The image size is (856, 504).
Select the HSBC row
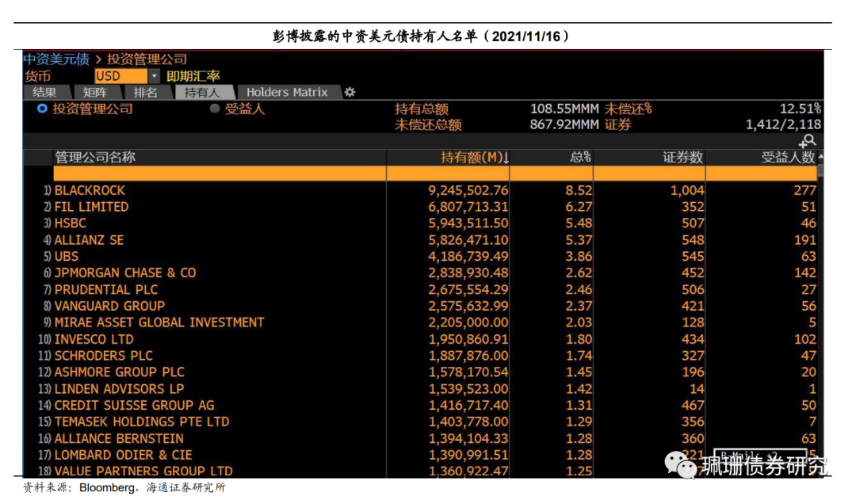[x=420, y=223]
